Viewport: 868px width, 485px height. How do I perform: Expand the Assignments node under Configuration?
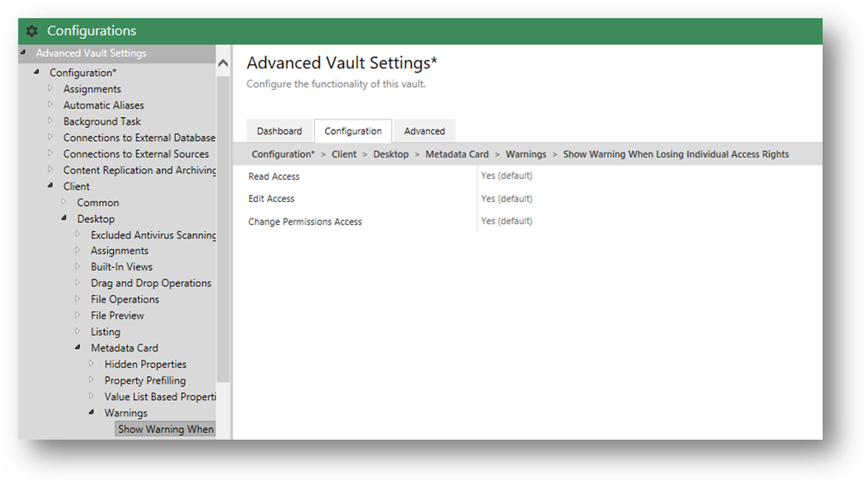coord(50,88)
